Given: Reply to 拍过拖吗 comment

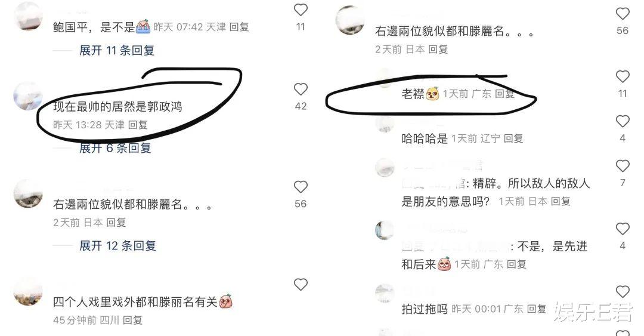Looking at the screenshot, I should point(537,309).
